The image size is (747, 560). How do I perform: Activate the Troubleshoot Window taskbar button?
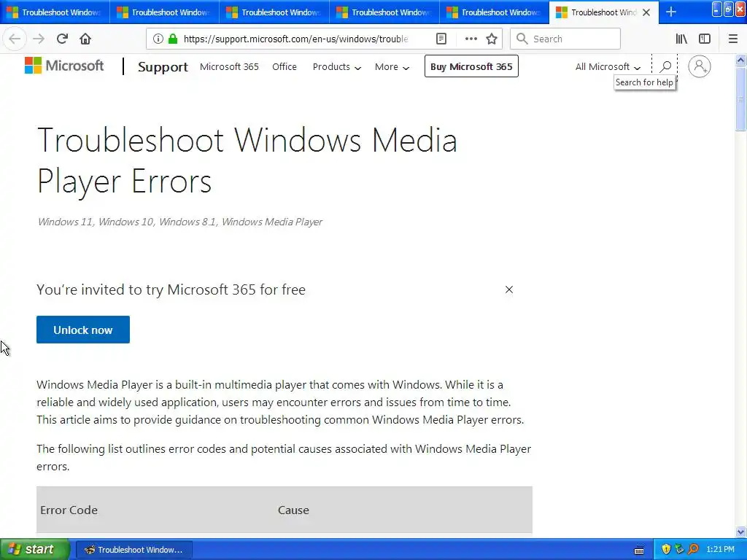click(134, 550)
